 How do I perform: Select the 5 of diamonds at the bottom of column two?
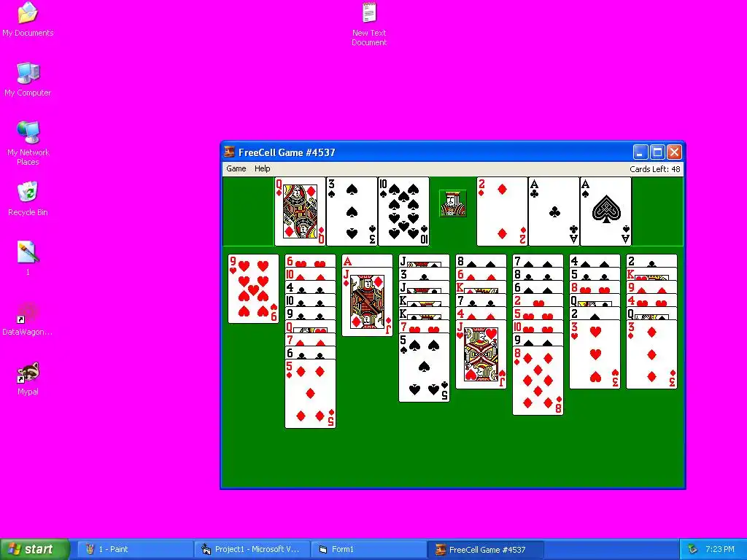click(x=310, y=394)
